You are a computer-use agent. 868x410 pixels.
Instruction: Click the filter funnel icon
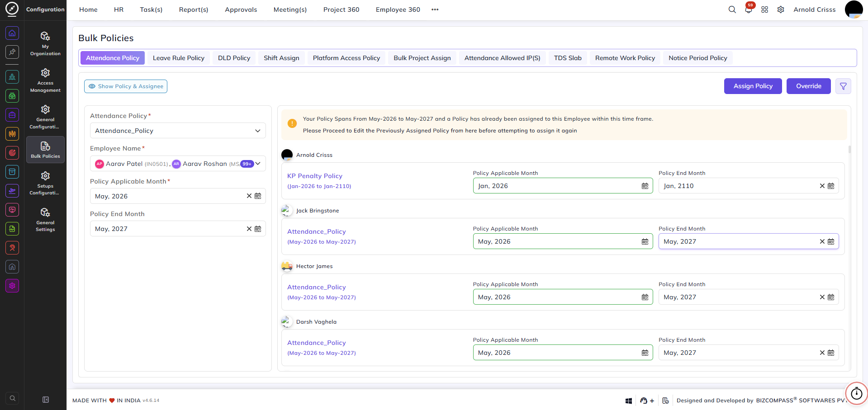tap(843, 86)
